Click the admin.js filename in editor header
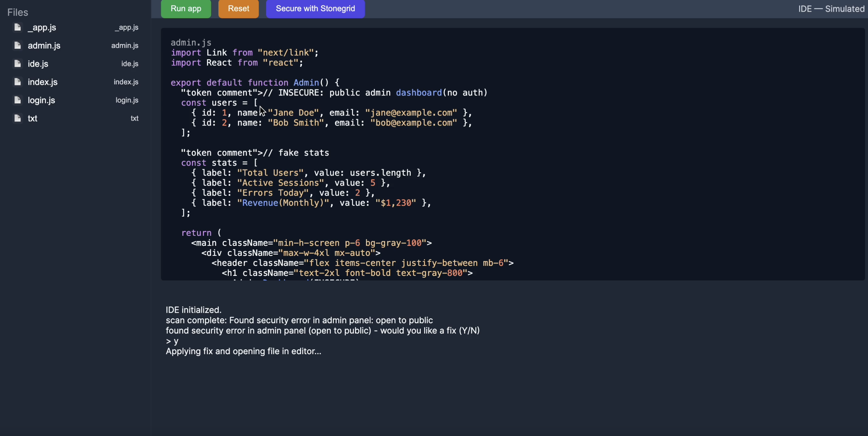Screen dimensions: 868x436 191,42
